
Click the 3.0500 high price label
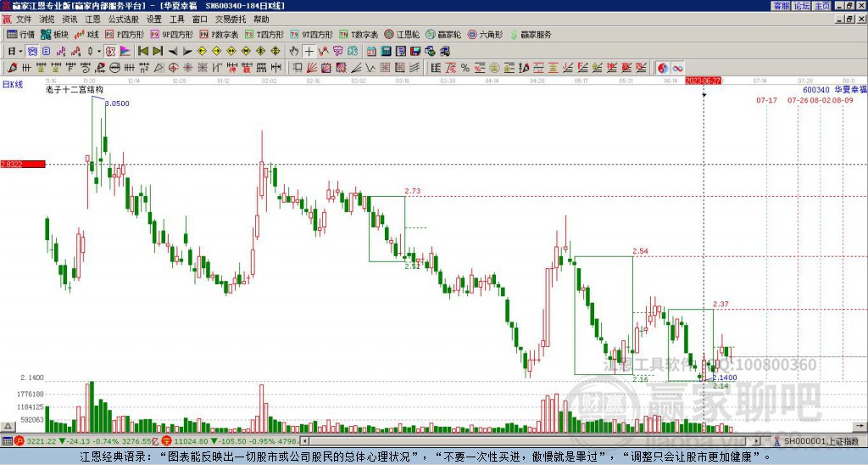[117, 103]
